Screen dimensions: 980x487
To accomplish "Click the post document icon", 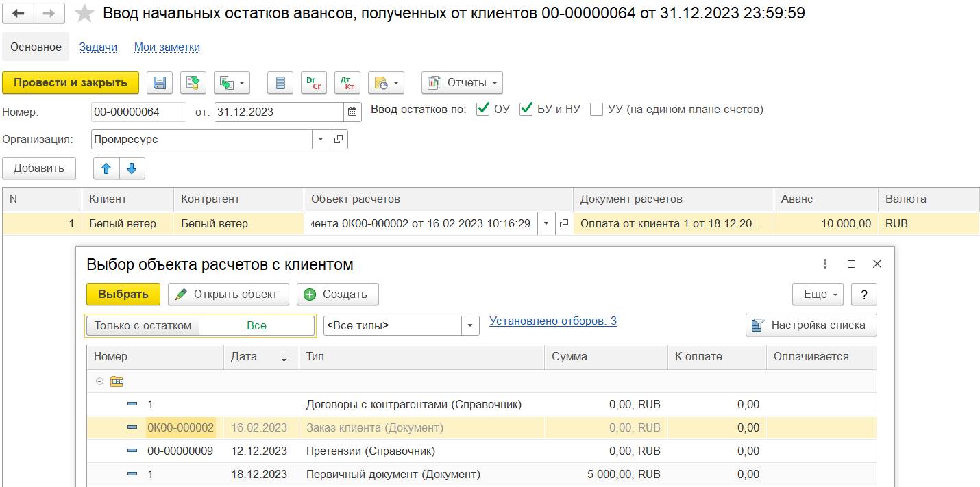I will [193, 83].
